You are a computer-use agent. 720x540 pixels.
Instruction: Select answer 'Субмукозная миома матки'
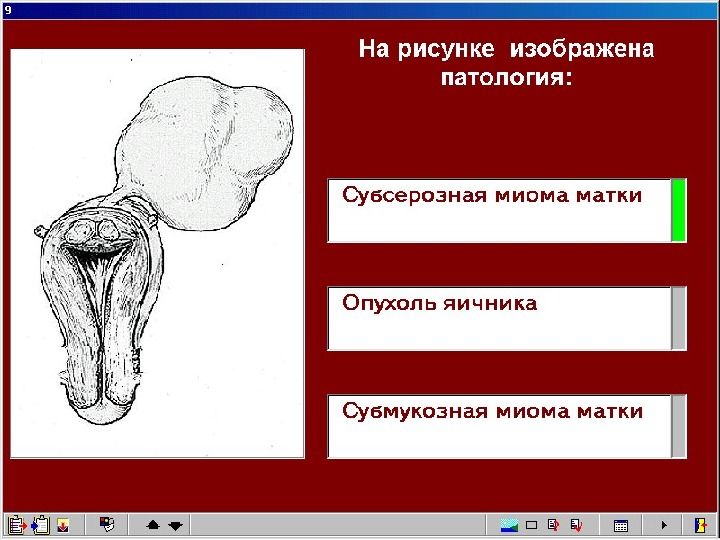click(499, 426)
